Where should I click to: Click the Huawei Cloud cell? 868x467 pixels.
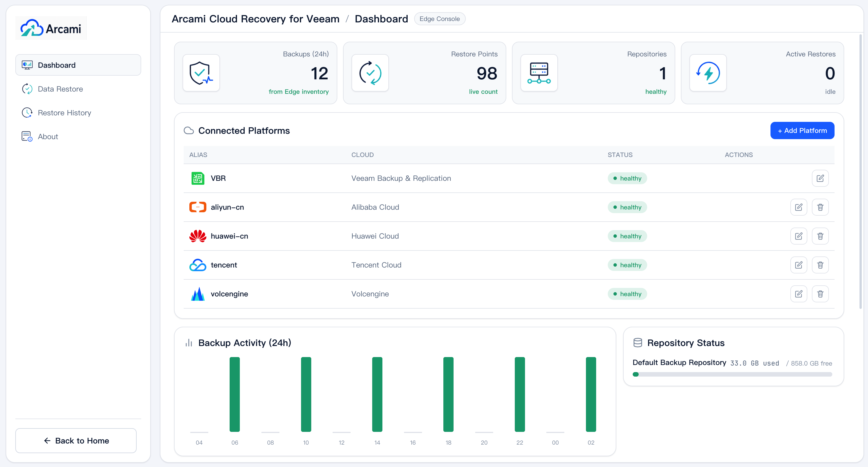click(x=375, y=236)
